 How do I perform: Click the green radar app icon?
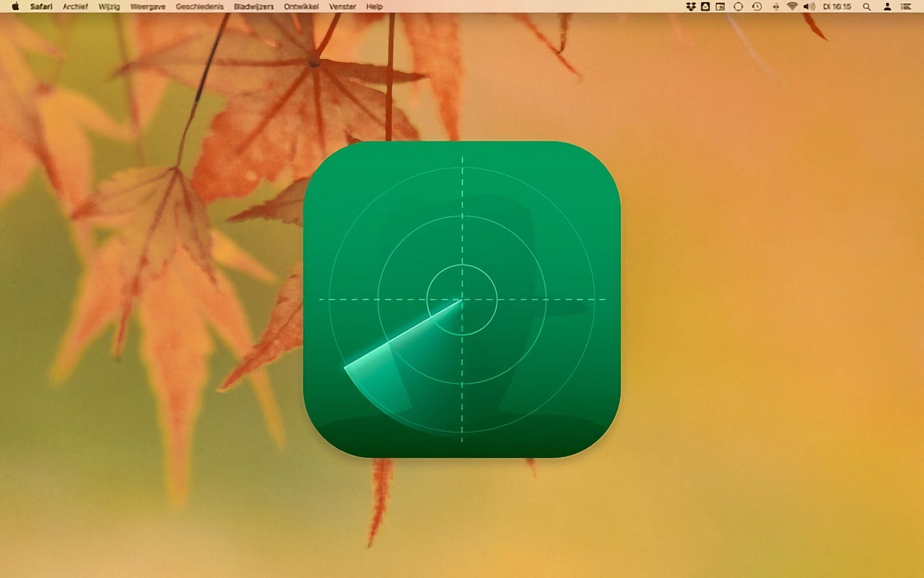[462, 299]
